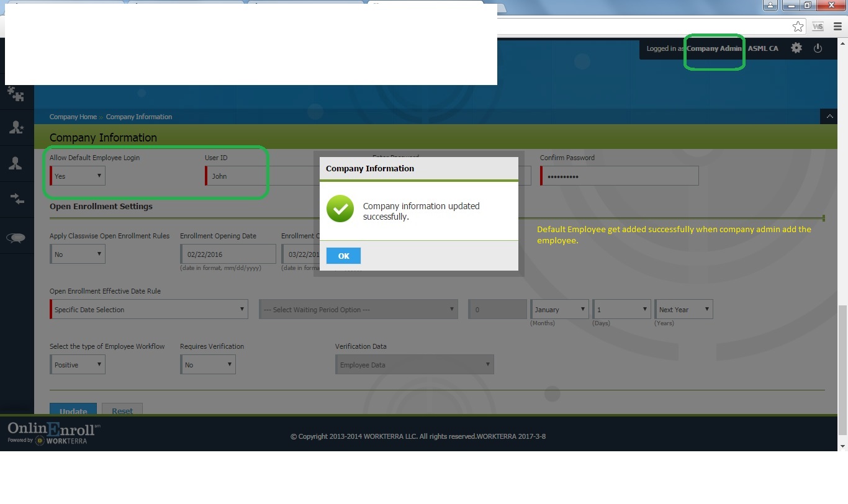This screenshot has width=848, height=504.
Task: Expand the Next Year dropdown
Action: (x=683, y=310)
